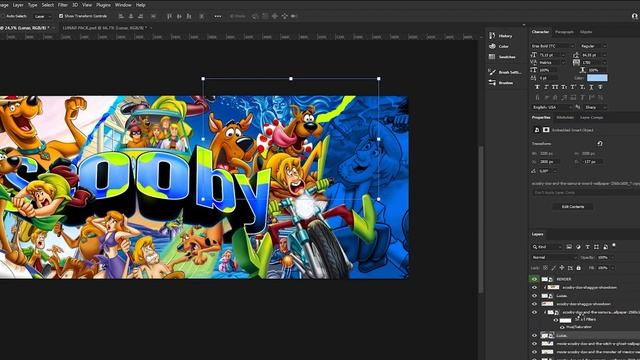The width and height of the screenshot is (640, 360).
Task: Reset transform in Properties panel
Action: tap(600, 144)
